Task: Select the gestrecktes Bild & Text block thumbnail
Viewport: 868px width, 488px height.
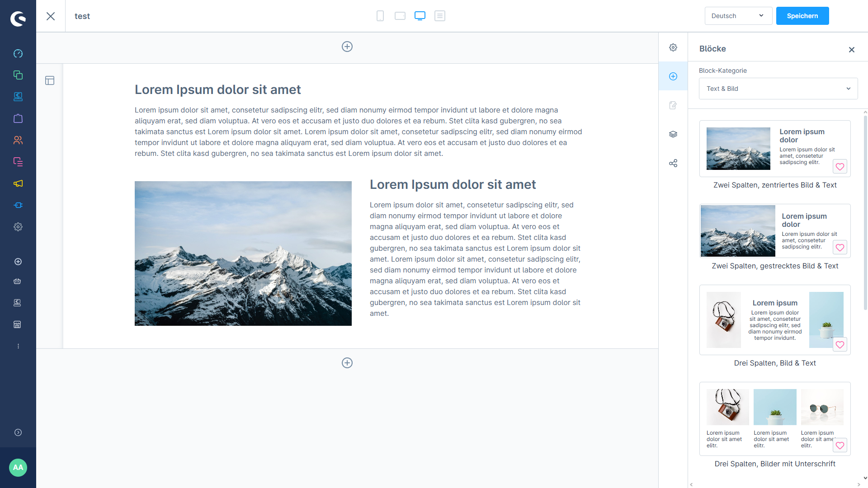Action: (x=774, y=231)
